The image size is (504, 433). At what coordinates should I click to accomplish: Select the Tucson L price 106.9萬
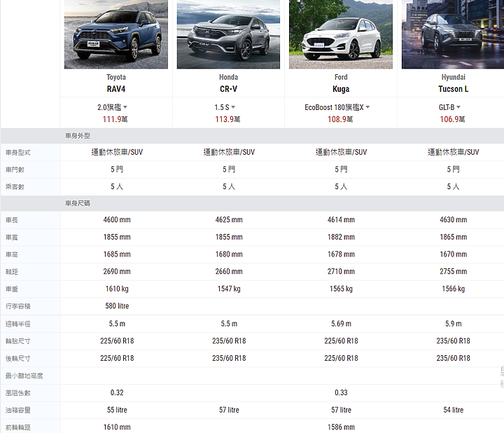point(452,119)
